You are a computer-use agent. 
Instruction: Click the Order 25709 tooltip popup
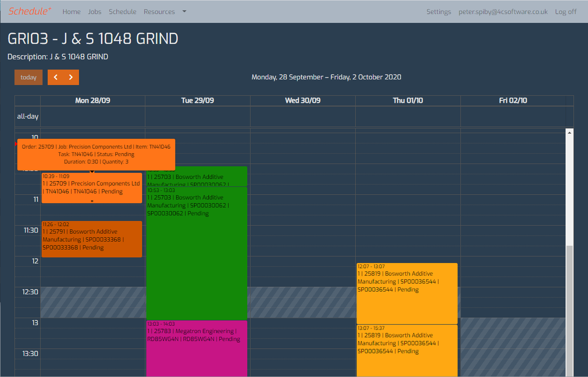(96, 154)
